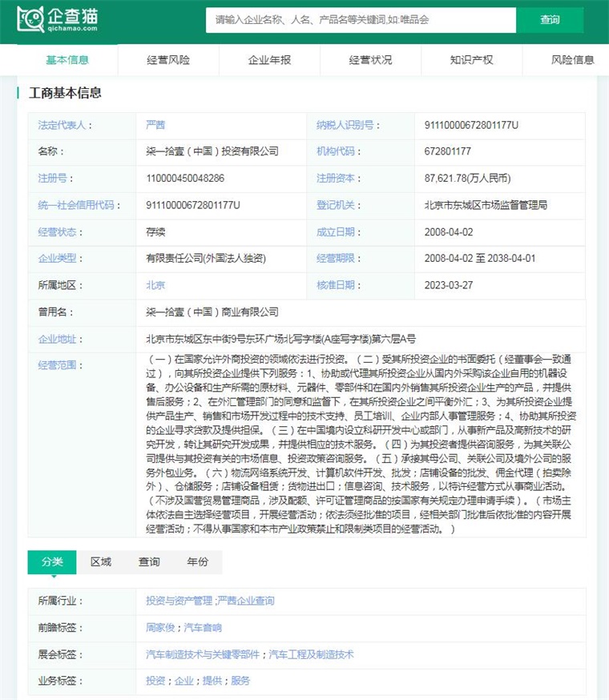Open the 风险信息 navigation tab
Viewport: 609px width, 700px height.
tap(572, 60)
